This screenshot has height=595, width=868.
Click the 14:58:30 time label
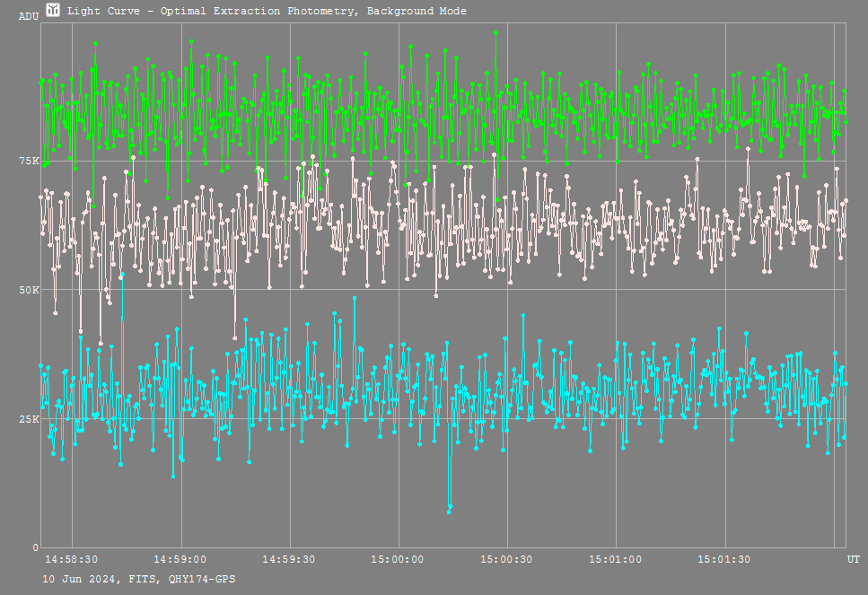(x=72, y=560)
